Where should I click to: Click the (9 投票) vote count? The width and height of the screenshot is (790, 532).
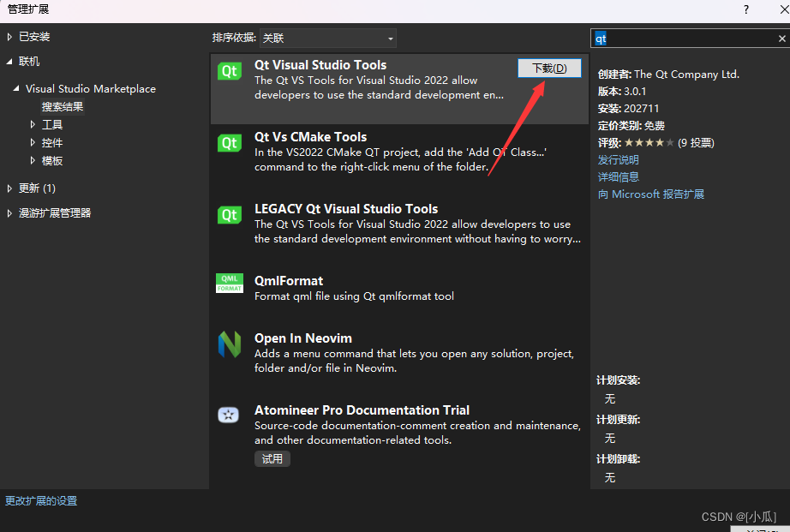(696, 143)
